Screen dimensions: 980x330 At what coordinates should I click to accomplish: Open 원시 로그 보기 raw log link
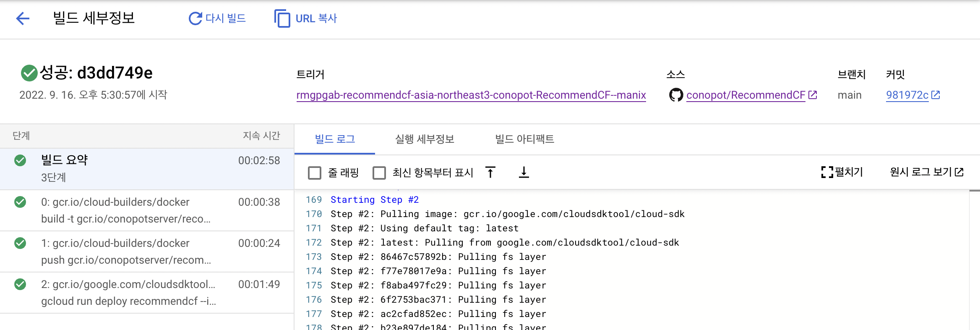point(921,172)
